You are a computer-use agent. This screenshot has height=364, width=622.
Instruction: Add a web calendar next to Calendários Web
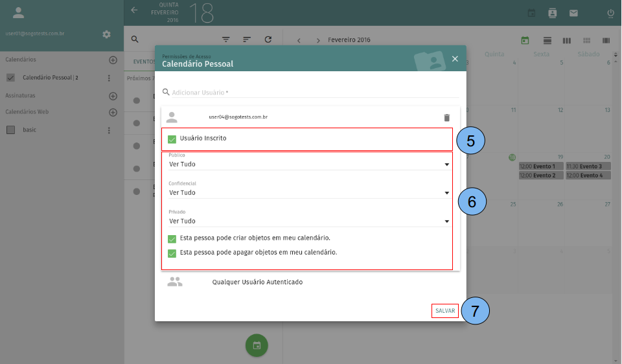(x=113, y=112)
